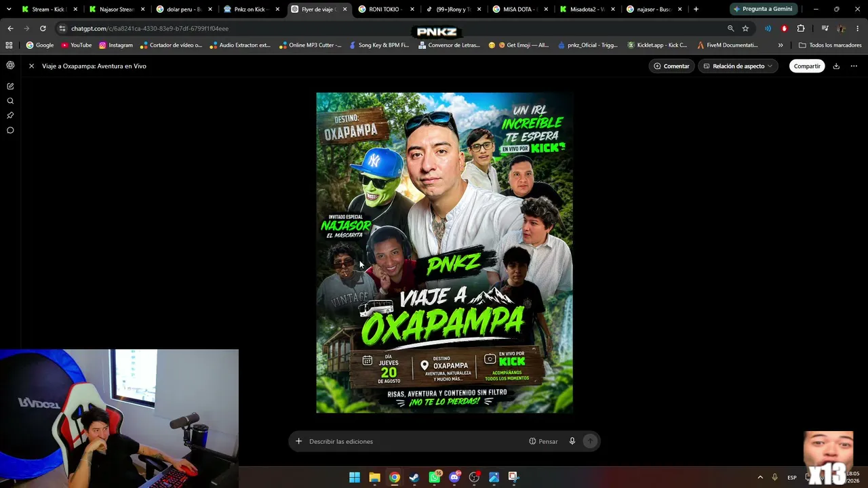Open the Chrome three-dot menu

tap(858, 28)
